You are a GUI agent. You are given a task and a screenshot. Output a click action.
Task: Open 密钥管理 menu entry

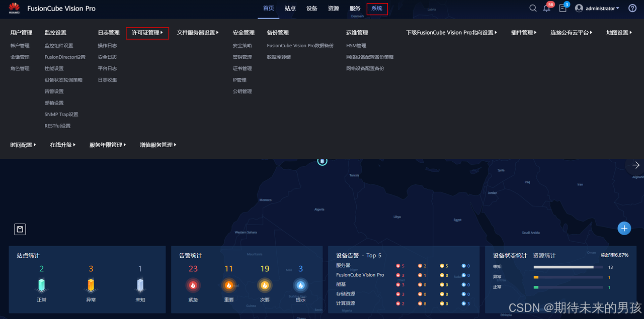point(242,57)
